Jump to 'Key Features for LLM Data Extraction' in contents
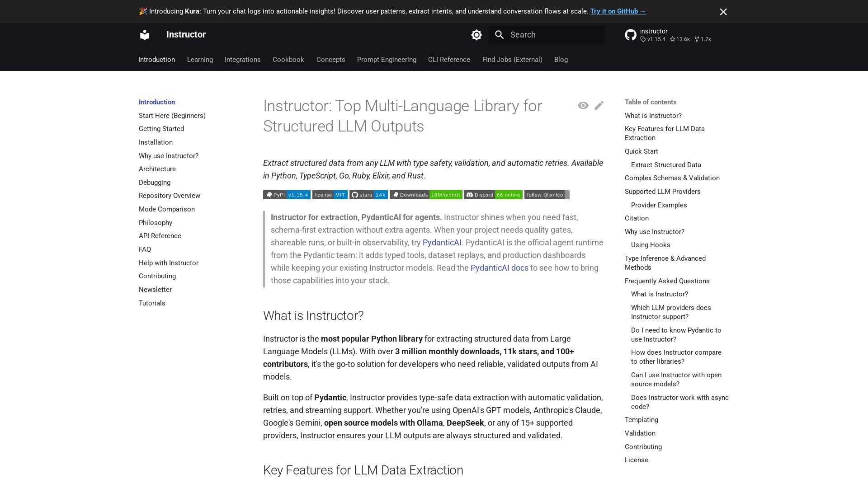This screenshot has height=488, width=868. 665,133
